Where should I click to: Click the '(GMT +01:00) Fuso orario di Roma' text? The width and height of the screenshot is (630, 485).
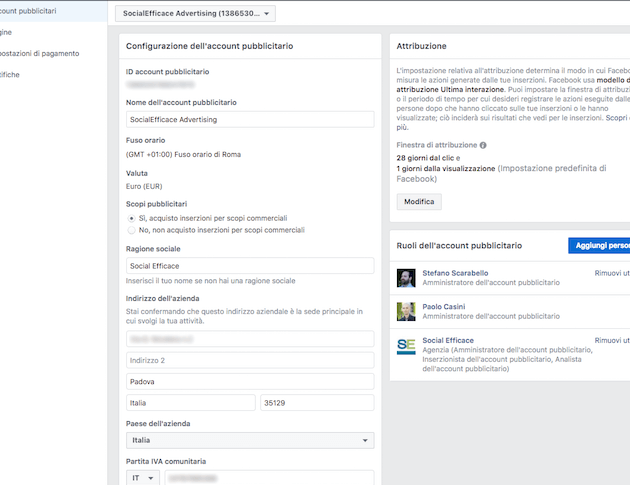(x=183, y=154)
